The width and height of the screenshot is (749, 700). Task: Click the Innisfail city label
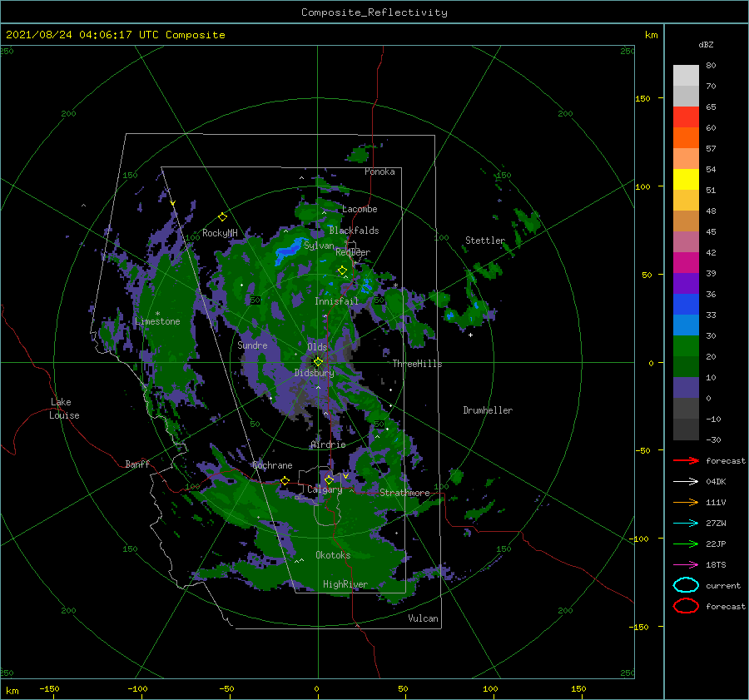336,301
